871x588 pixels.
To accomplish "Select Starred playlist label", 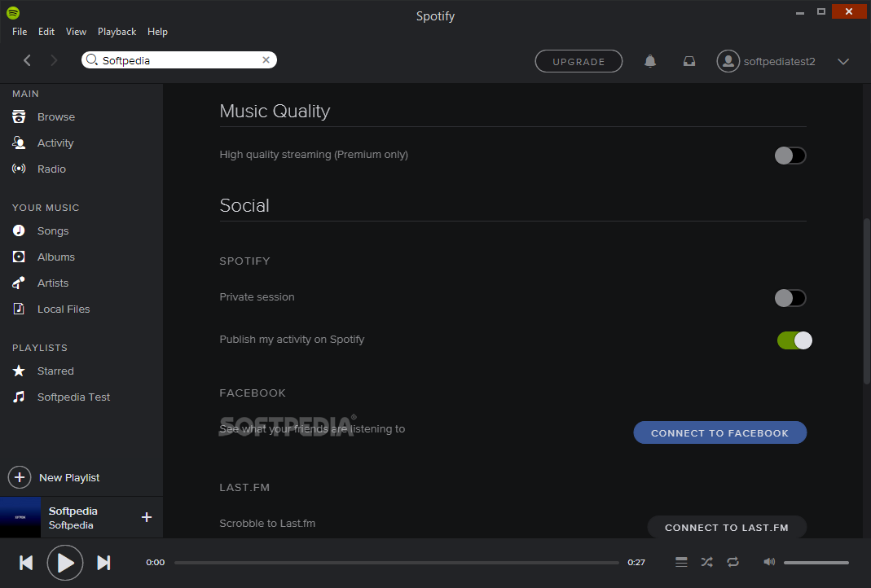I will pos(55,371).
